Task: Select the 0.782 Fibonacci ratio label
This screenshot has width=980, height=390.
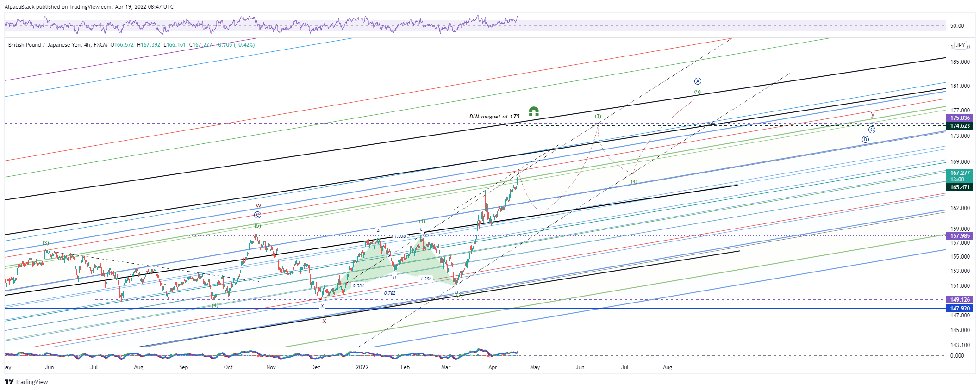Action: (390, 293)
